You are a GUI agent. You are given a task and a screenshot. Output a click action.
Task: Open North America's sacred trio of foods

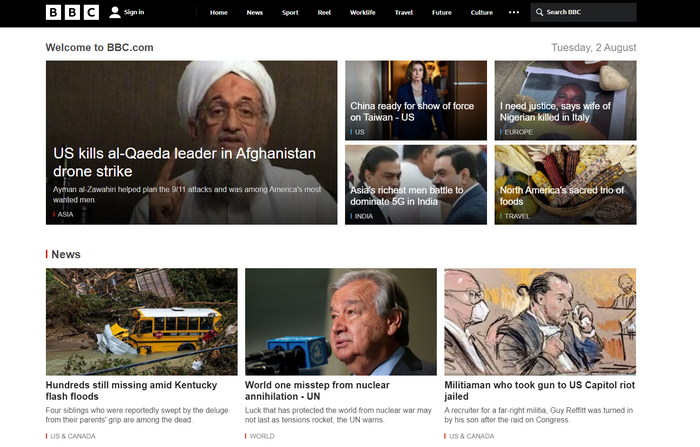[x=562, y=196]
